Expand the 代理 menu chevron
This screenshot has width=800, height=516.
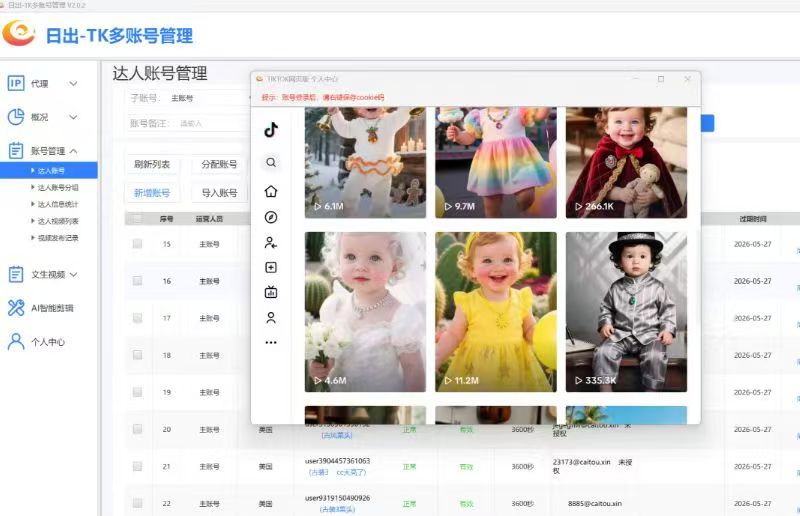pyautogui.click(x=73, y=84)
